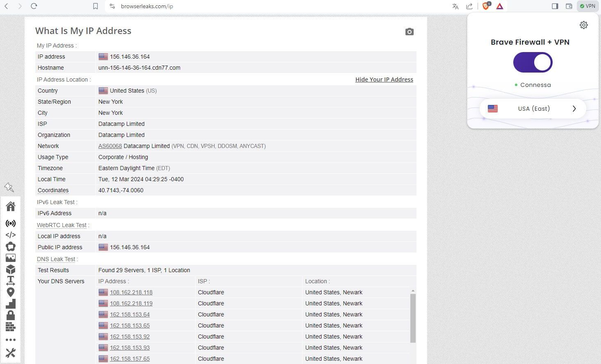The image size is (601, 364).
Task: Click the DNS servers list scrollbar thumb
Action: tap(413, 318)
